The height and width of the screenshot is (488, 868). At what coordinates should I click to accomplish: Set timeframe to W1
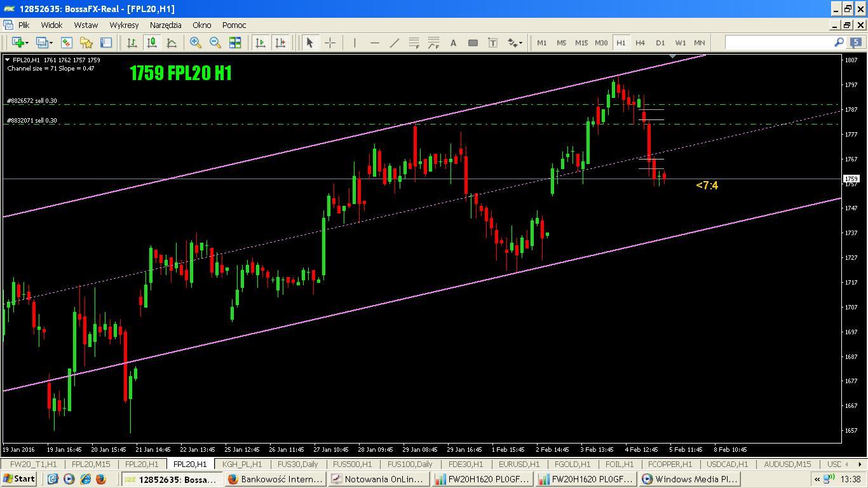pos(681,43)
